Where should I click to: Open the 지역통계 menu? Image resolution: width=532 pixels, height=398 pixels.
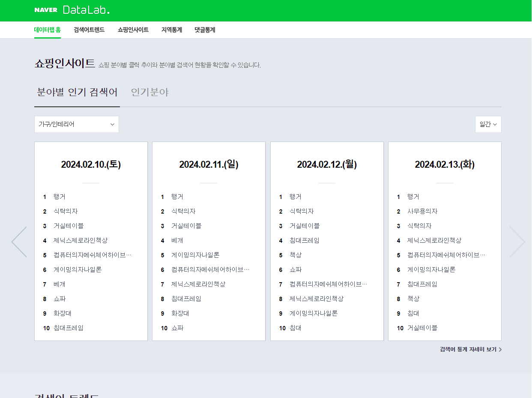point(172,30)
